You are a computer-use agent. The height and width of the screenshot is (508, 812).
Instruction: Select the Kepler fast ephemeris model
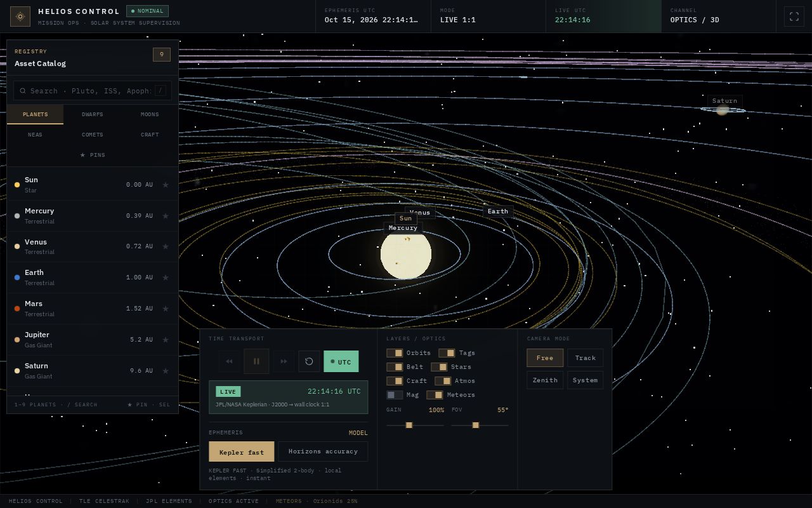242,451
